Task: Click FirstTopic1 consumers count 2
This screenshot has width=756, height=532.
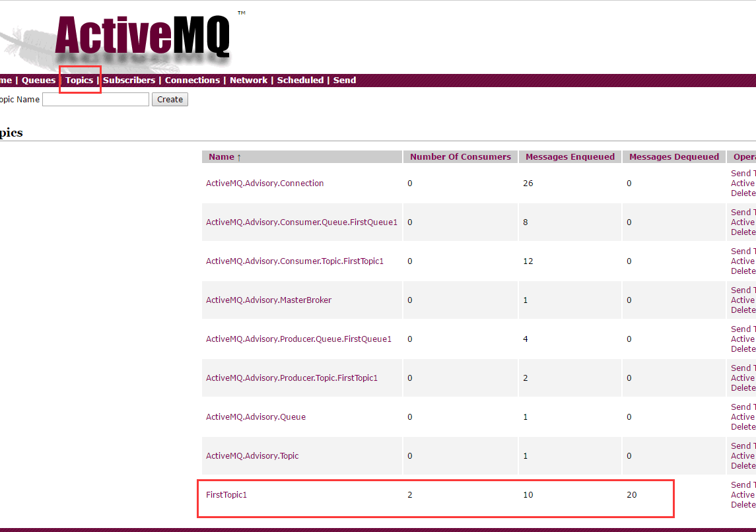Action: click(x=410, y=495)
